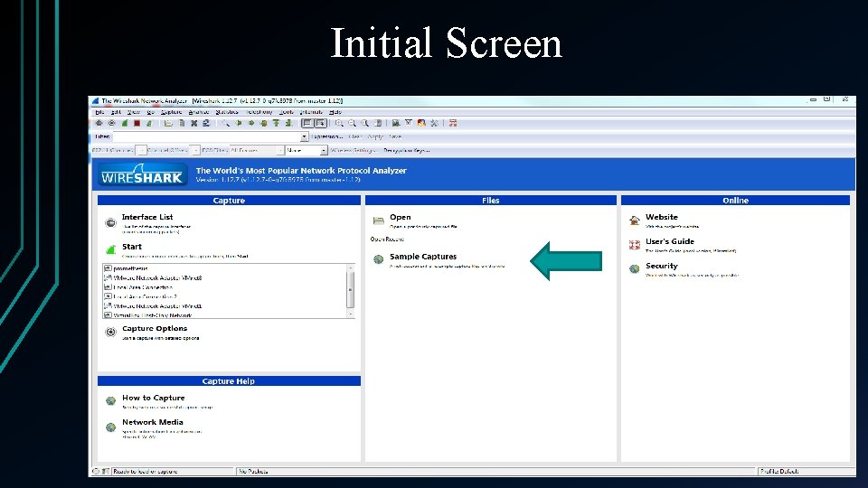The height and width of the screenshot is (488, 868).
Task: Toggle packet list colorize button
Action: (x=307, y=124)
